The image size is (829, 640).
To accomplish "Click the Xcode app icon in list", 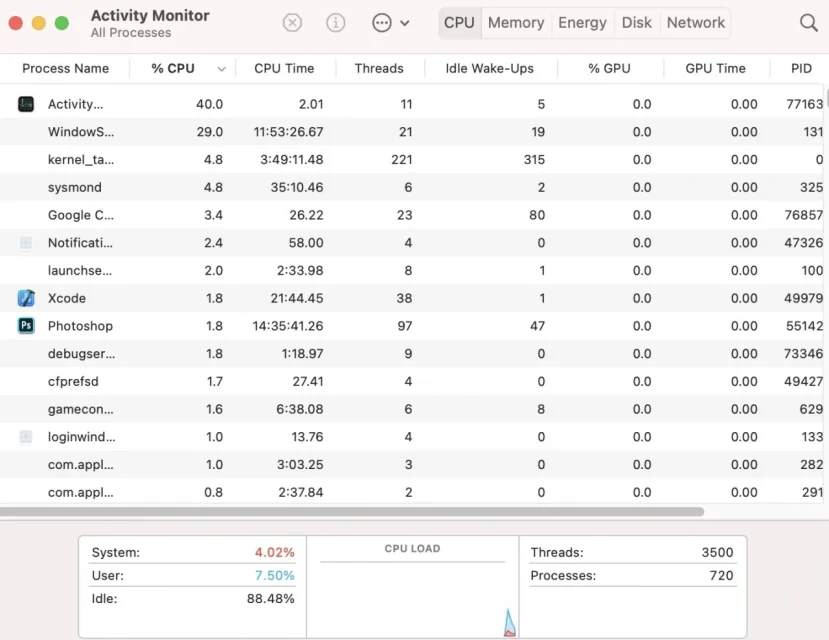I will click(26, 298).
